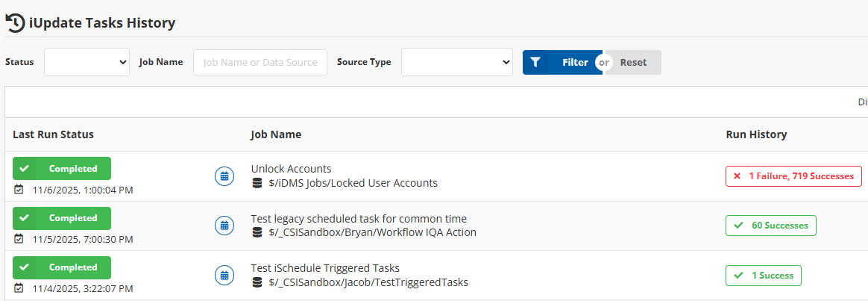868x301 pixels.
Task: Click calendar icon for Test legacy scheduled task
Action: click(x=223, y=225)
